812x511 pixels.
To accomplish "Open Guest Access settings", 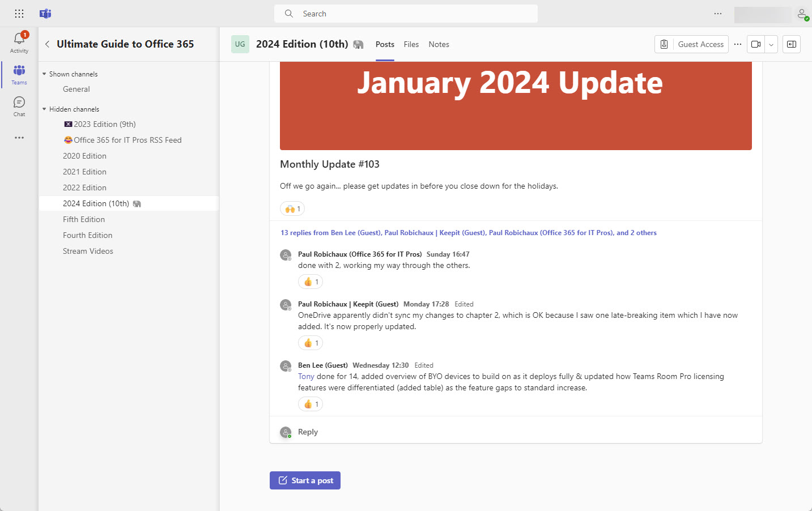I will pos(691,44).
